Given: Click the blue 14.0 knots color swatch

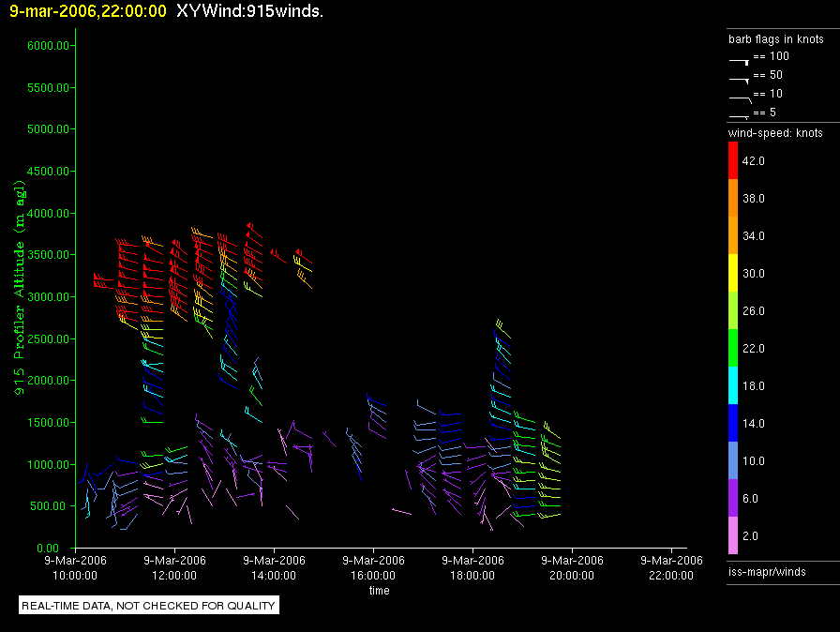Looking at the screenshot, I should [x=734, y=424].
